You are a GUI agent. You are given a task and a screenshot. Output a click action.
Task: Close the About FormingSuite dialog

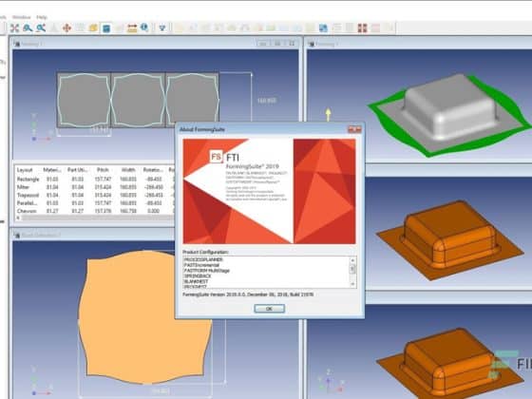tap(354, 129)
